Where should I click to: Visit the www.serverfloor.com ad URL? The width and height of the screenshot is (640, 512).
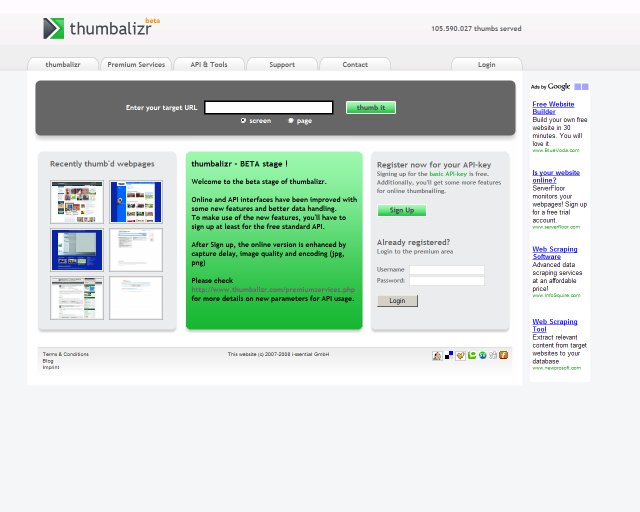556,227
